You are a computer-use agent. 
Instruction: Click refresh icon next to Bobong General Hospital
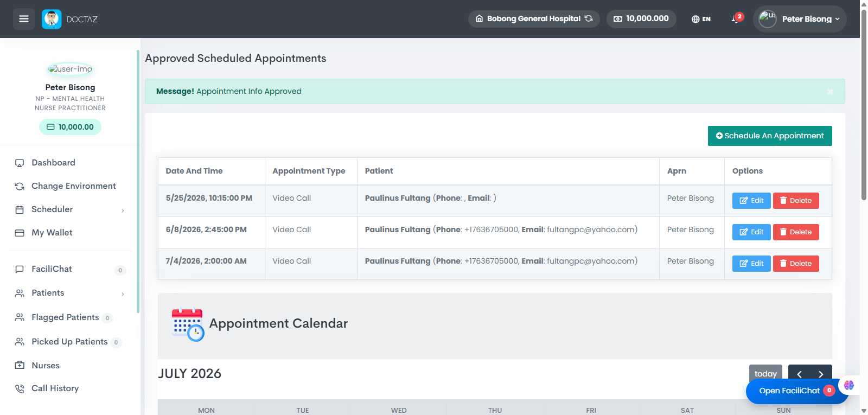pyautogui.click(x=589, y=18)
